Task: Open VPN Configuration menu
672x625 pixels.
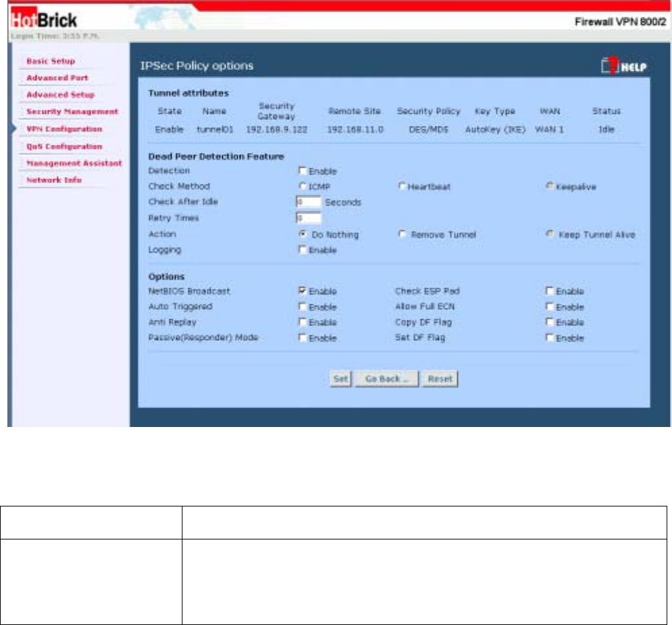Action: click(63, 129)
